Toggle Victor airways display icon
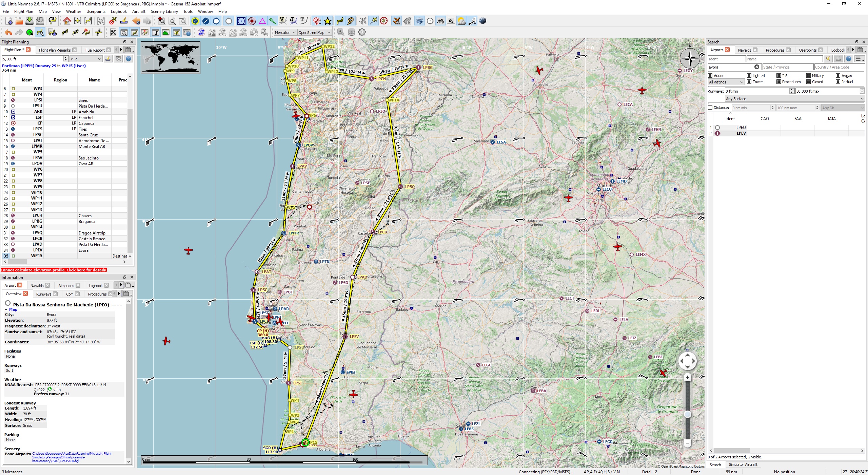The width and height of the screenshot is (868, 475). (283, 21)
